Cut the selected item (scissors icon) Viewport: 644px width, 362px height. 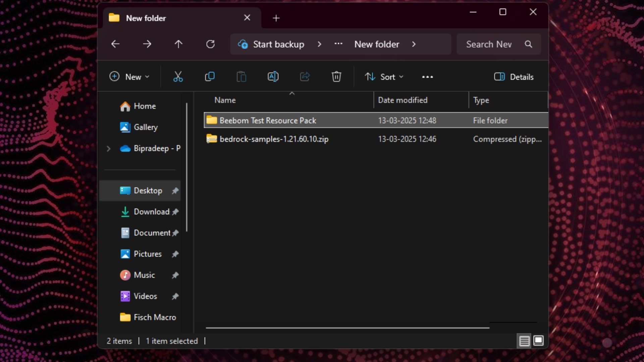(x=178, y=77)
